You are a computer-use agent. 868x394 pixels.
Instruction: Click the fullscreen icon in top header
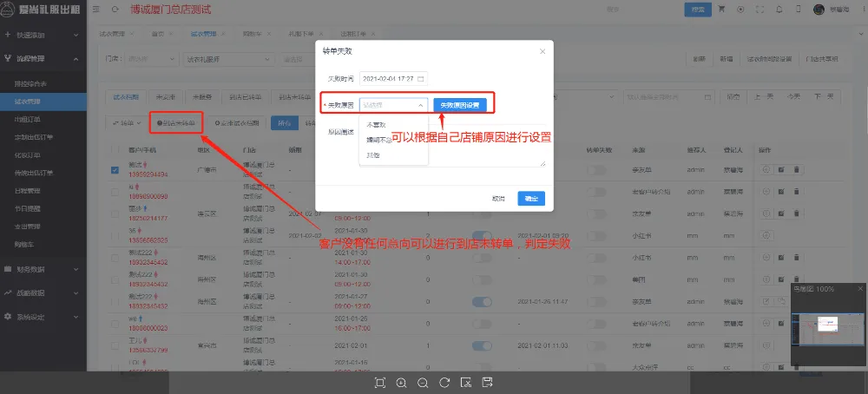[761, 9]
